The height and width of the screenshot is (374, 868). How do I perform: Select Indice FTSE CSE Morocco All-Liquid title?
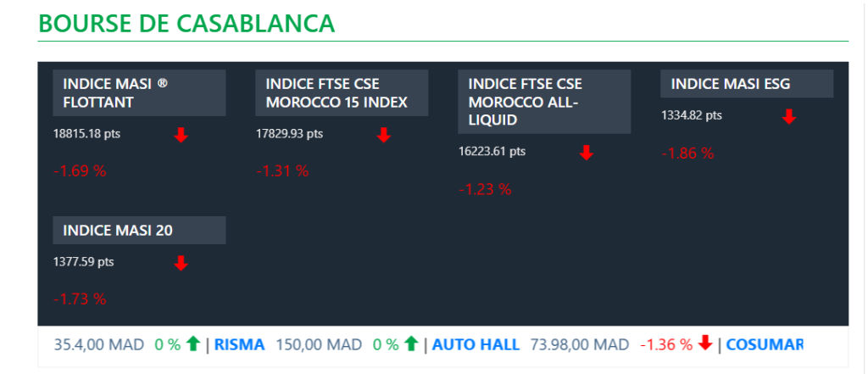pos(544,102)
